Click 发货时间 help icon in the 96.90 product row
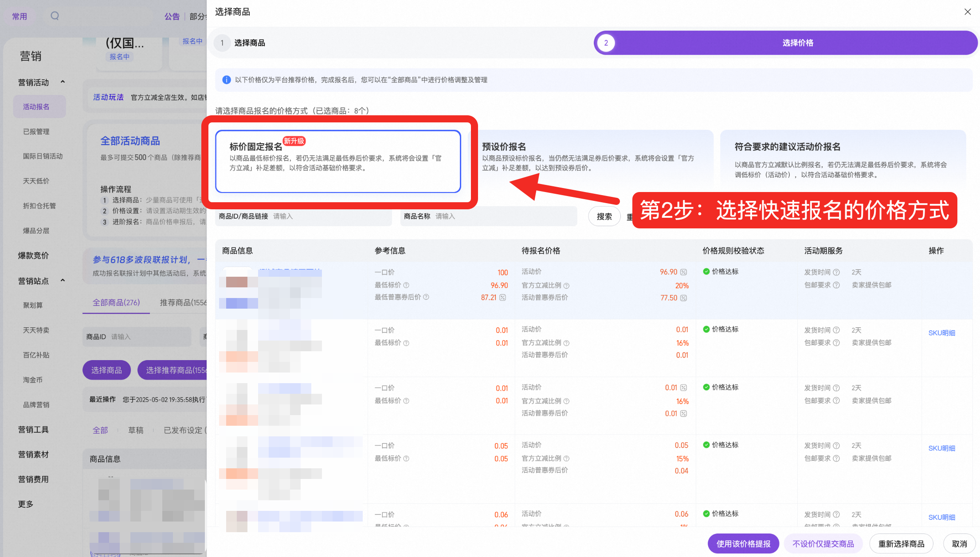This screenshot has height=557, width=980. tap(836, 272)
